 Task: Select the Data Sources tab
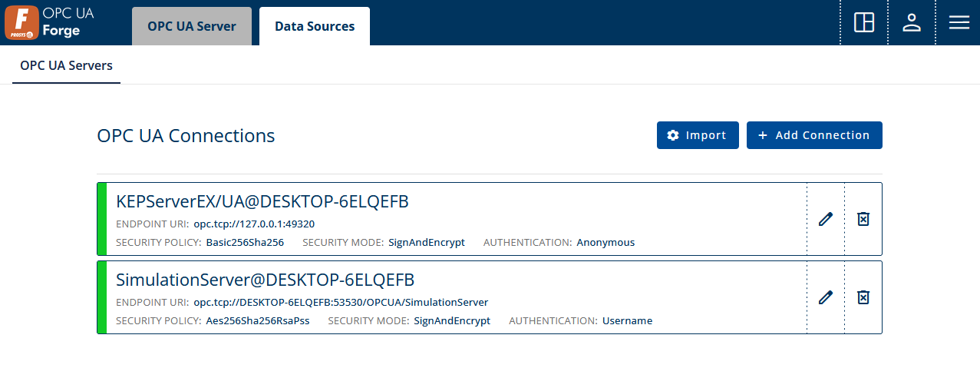(315, 26)
